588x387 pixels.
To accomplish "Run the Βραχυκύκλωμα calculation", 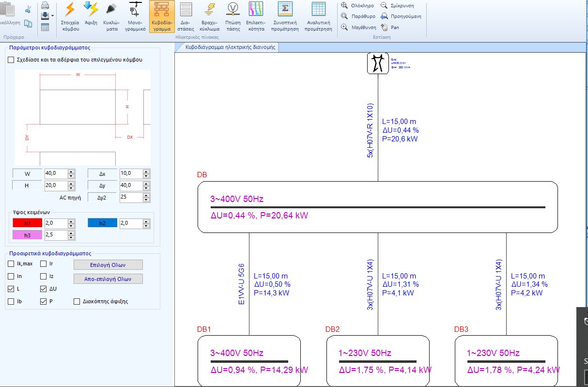I will (x=210, y=17).
